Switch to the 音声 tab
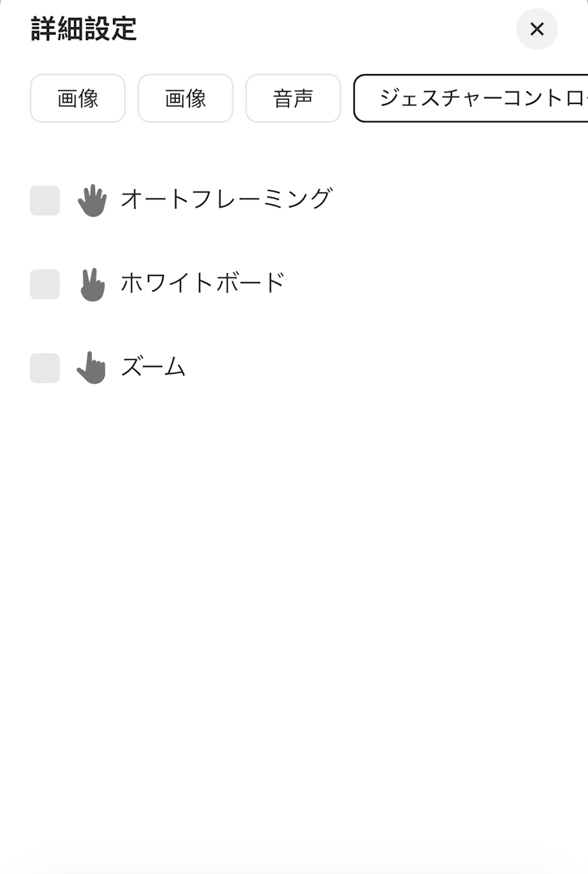The image size is (588, 874). pos(293,98)
